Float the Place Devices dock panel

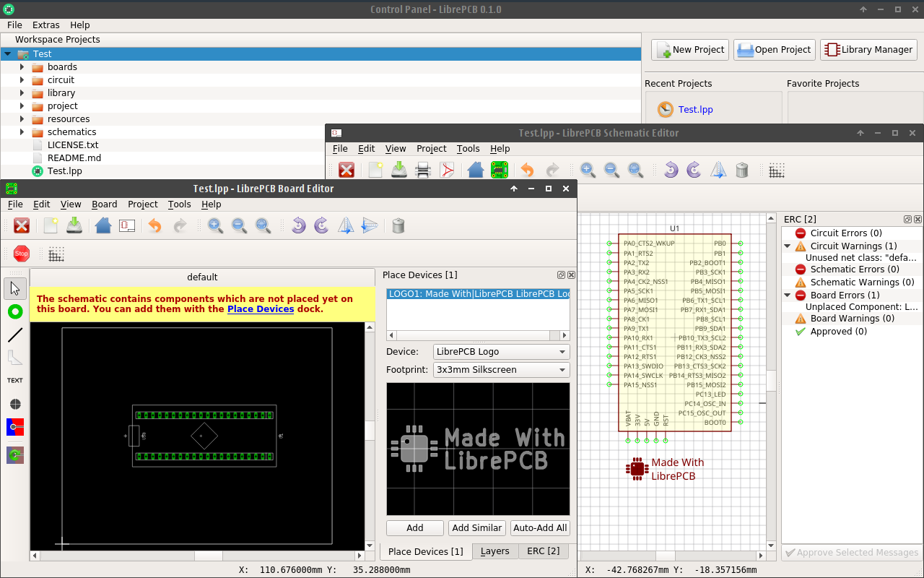pos(561,275)
